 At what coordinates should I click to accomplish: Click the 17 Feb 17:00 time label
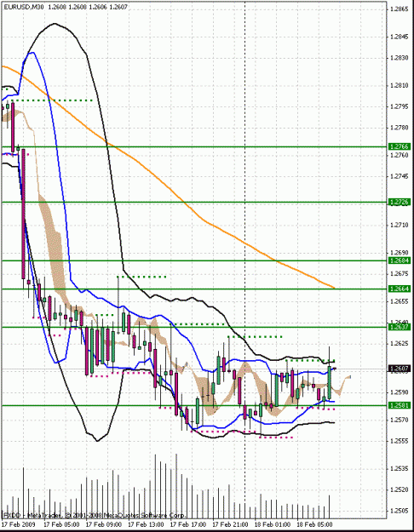pyautogui.click(x=188, y=524)
